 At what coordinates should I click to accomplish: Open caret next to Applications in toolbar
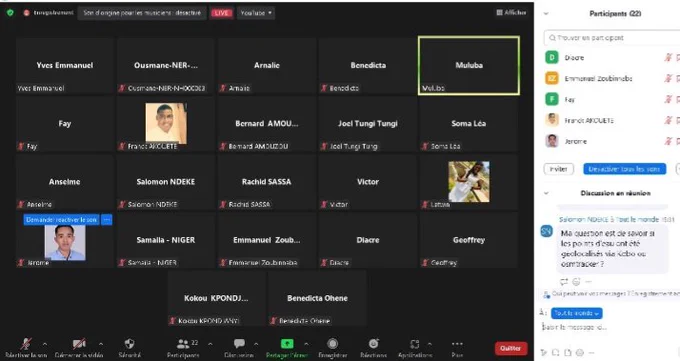coord(429,344)
